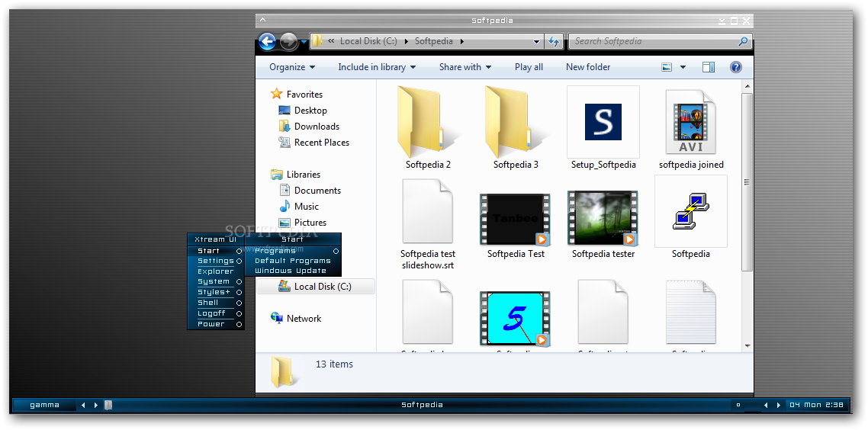The width and height of the screenshot is (868, 430).
Task: Open the Share with dropdown
Action: (465, 67)
